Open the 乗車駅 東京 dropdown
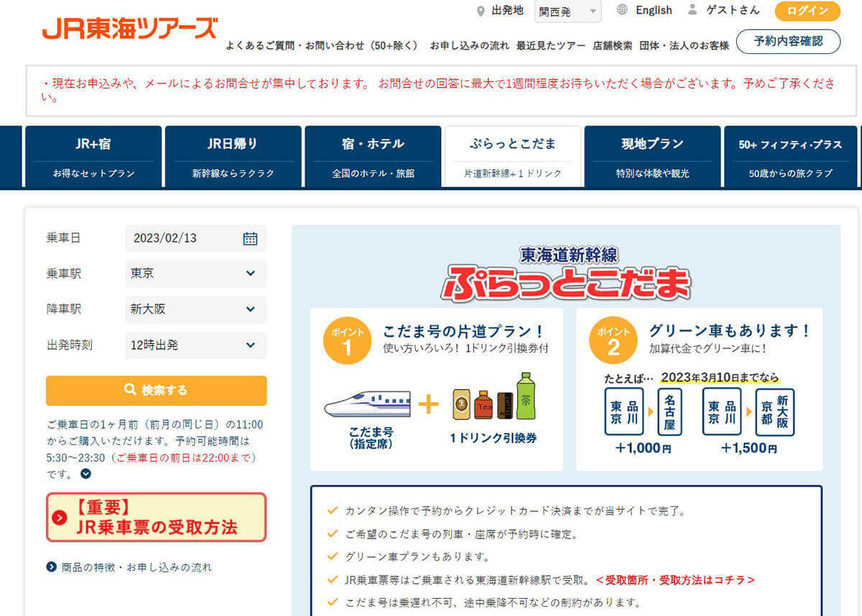The image size is (862, 616). [x=195, y=274]
